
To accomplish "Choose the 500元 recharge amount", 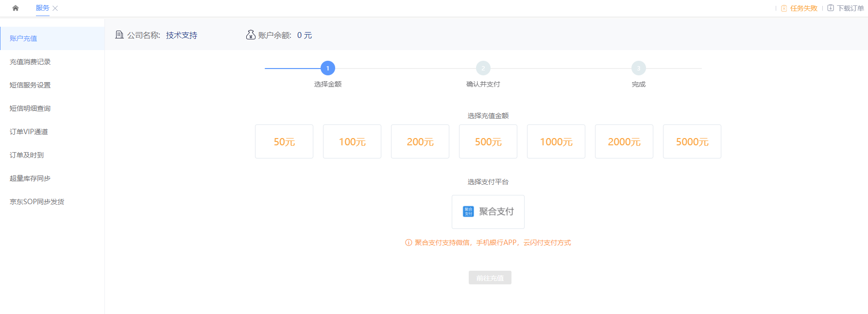I will coord(488,141).
